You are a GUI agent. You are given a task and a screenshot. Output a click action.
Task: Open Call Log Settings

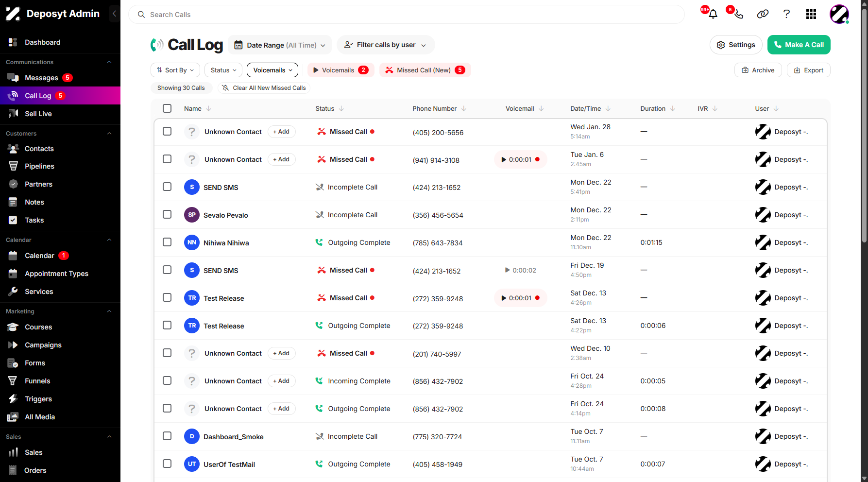(736, 45)
